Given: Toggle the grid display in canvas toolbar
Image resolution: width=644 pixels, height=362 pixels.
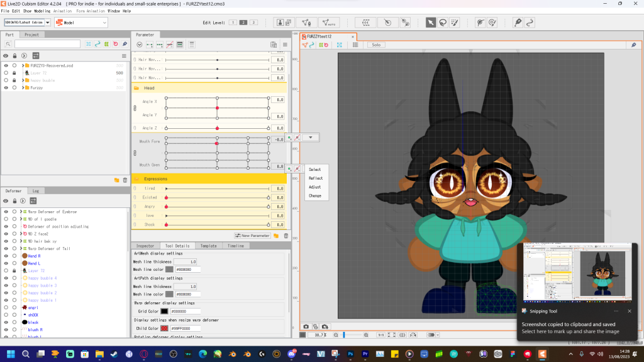Looking at the screenshot, I should [355, 45].
